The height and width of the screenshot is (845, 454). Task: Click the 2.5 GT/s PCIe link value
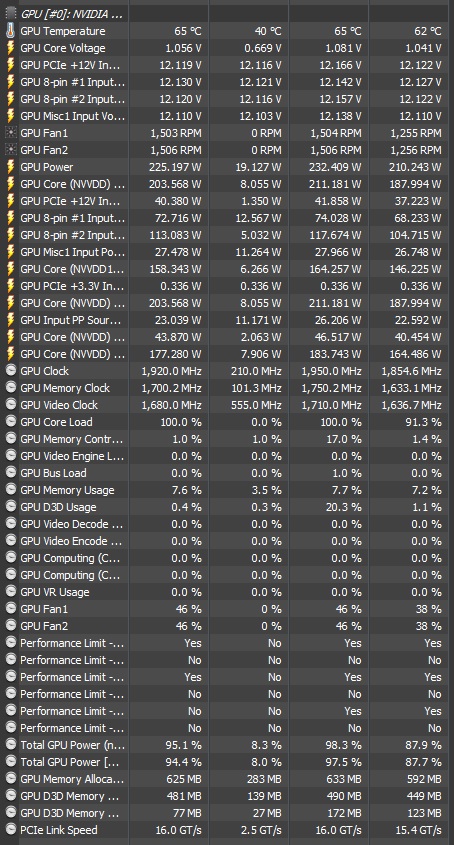(x=262, y=830)
